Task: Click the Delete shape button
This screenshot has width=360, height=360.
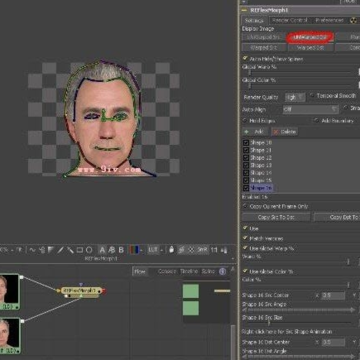Action: [284, 132]
